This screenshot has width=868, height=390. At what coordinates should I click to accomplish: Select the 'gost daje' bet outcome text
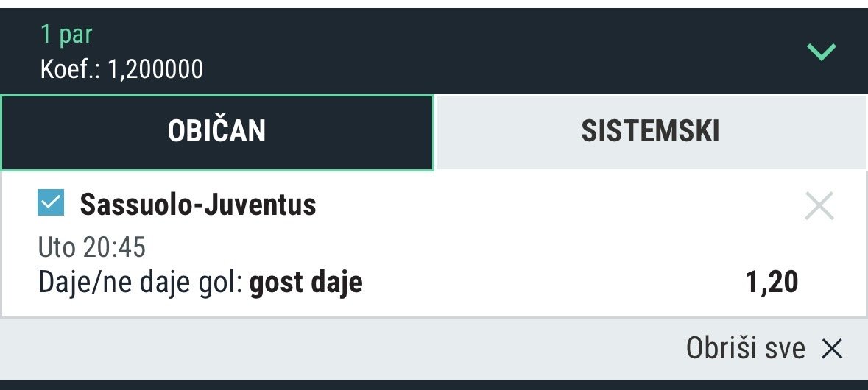306,283
